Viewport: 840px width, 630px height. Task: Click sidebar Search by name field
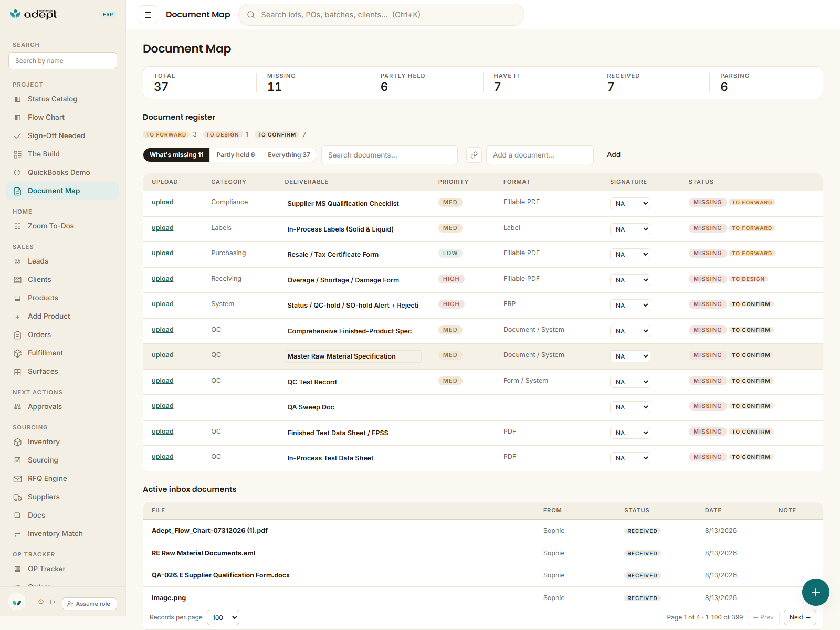(x=62, y=60)
